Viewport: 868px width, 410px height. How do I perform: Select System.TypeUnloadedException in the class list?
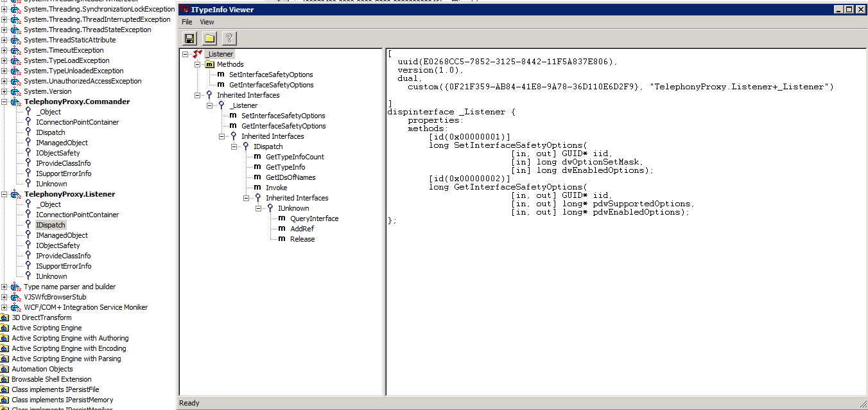coord(74,71)
